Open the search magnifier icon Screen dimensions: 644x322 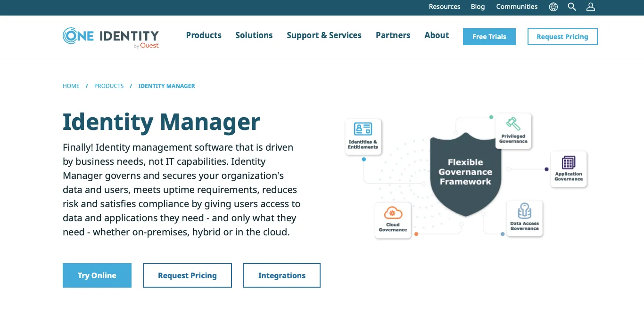[572, 7]
